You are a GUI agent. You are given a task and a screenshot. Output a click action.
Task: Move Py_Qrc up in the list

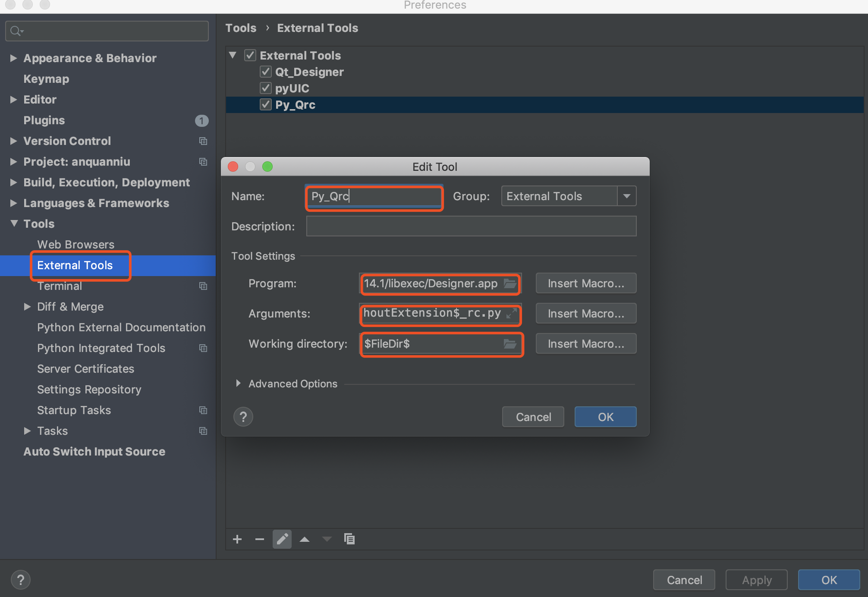click(305, 539)
